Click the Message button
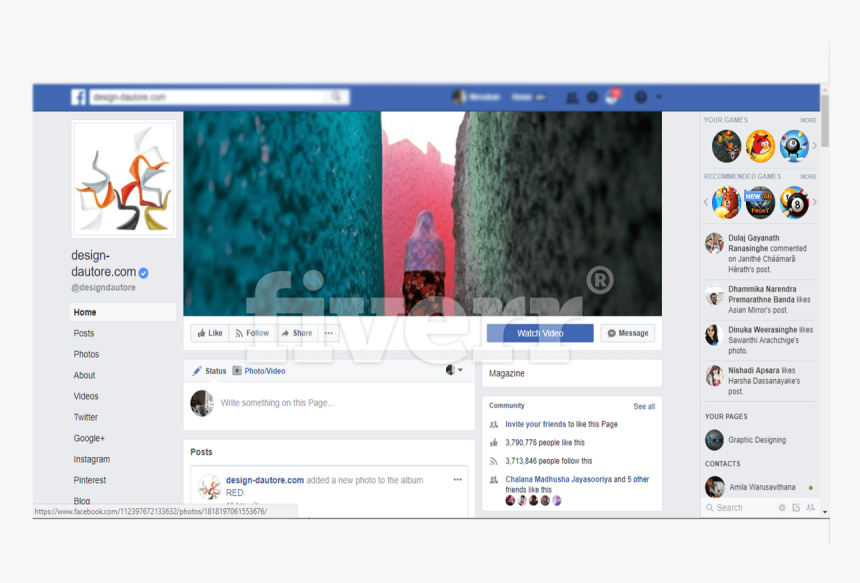This screenshot has width=860, height=583. click(627, 333)
